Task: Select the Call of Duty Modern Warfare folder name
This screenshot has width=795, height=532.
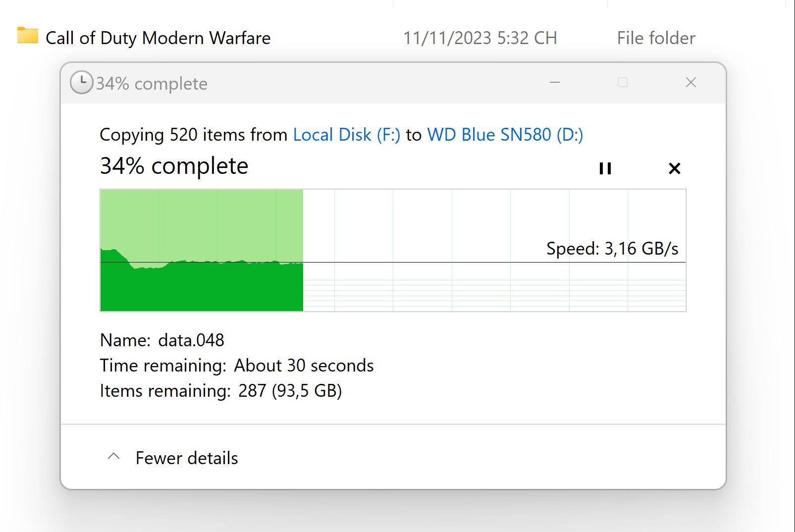Action: coord(158,38)
